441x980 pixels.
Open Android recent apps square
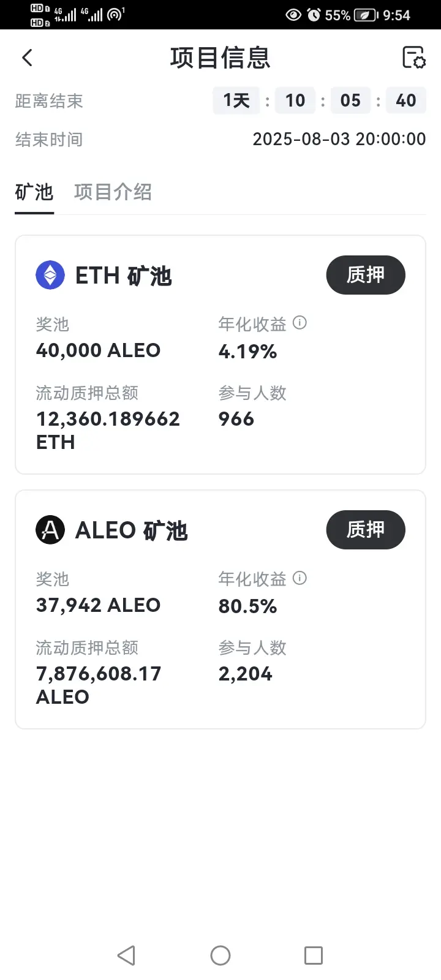[314, 956]
